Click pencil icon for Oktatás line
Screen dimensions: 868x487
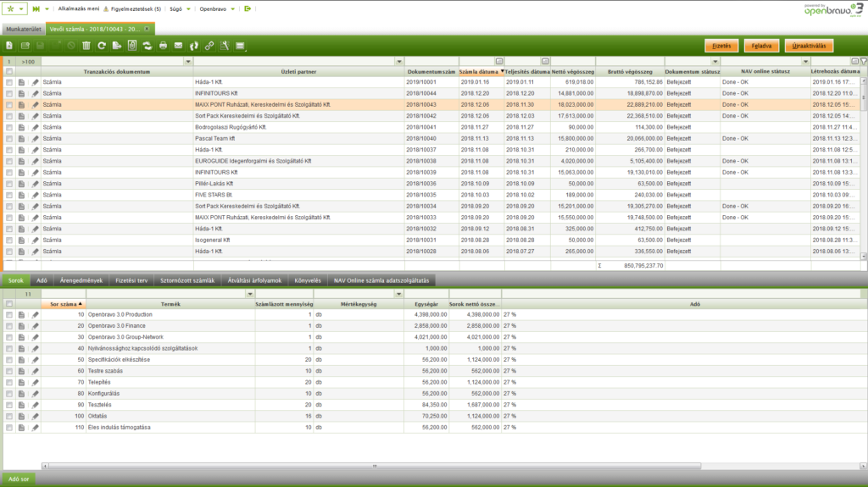tap(35, 416)
